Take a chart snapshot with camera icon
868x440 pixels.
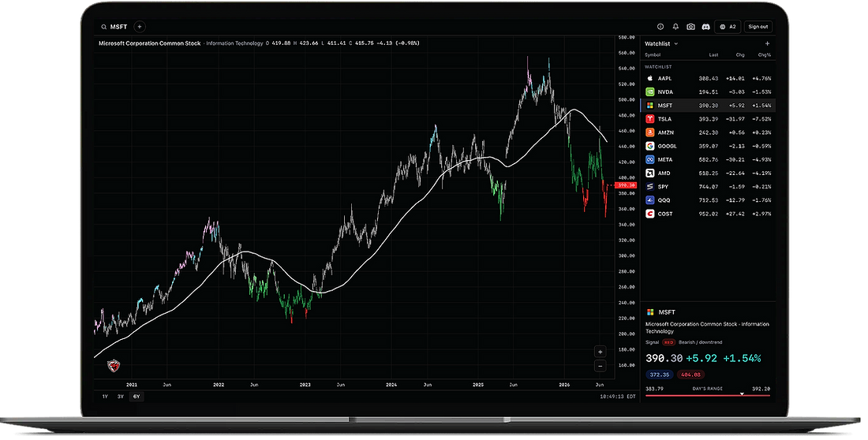pyautogui.click(x=691, y=27)
